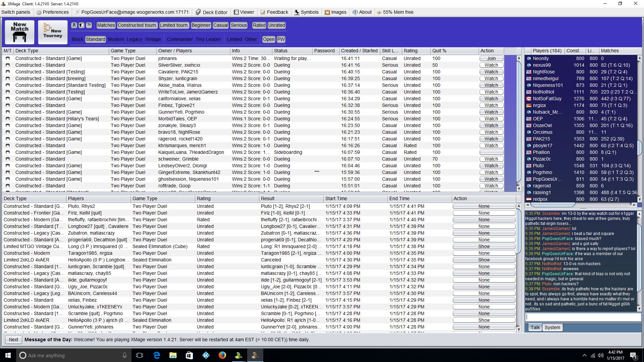Click table icon on the johnares row

point(7,58)
